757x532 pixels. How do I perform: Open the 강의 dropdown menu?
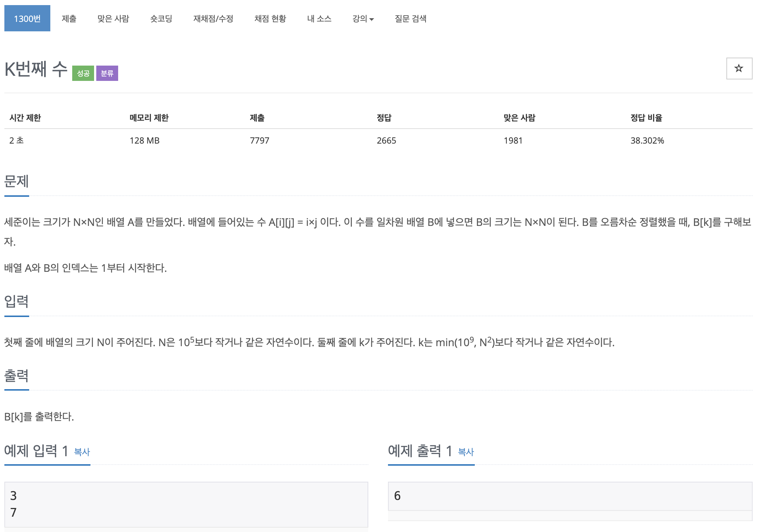point(363,19)
